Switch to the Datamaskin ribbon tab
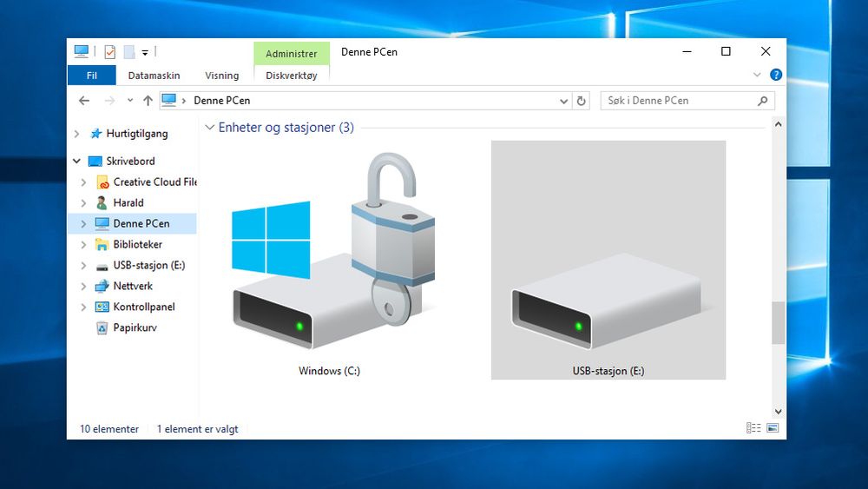 click(x=154, y=76)
